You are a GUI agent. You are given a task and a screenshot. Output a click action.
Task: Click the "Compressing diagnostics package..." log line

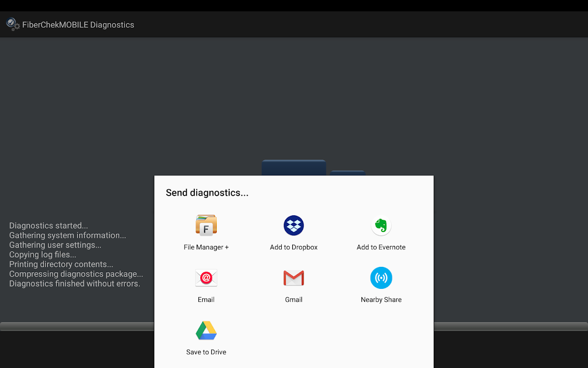(76, 274)
